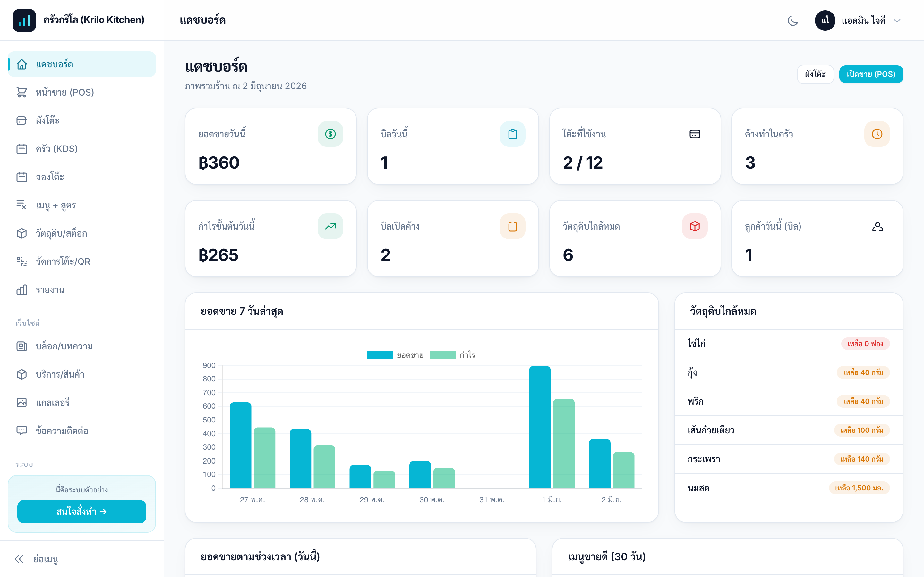Viewport: 924px width, 577px height.
Task: Click the dollar icon on ยอดขายวันนี้ card
Action: tap(330, 134)
